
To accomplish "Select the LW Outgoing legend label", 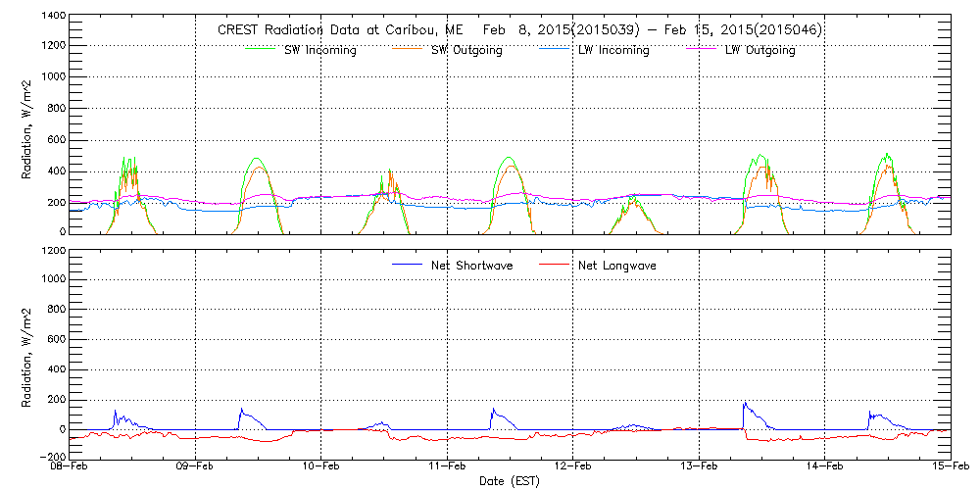I will pyautogui.click(x=759, y=51).
